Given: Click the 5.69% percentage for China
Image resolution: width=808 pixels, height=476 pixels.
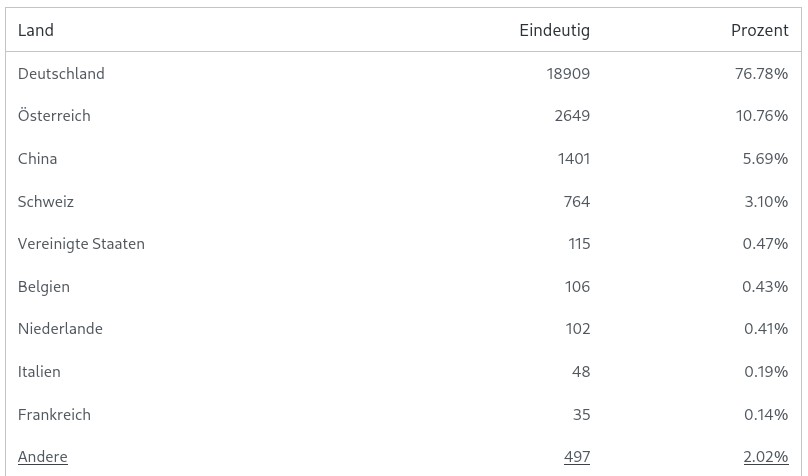Looking at the screenshot, I should 765,159.
